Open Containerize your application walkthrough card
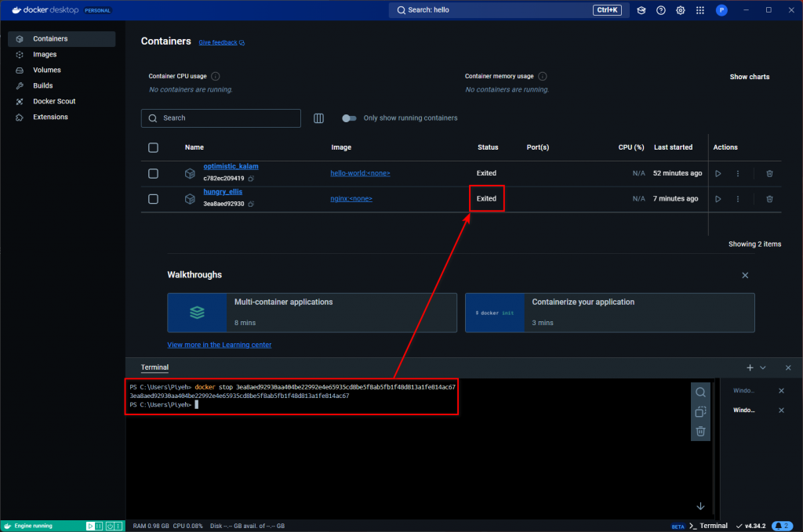 [x=609, y=313]
